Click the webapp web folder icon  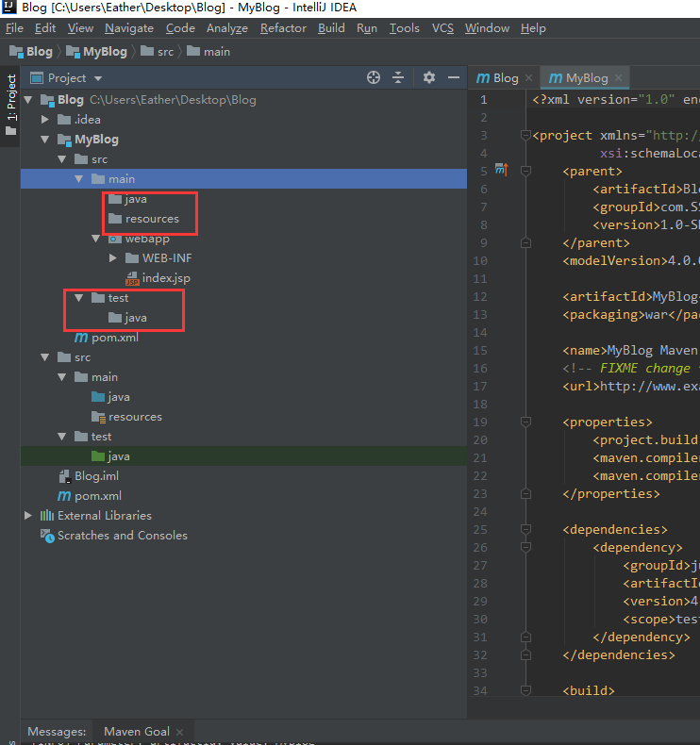coord(115,239)
